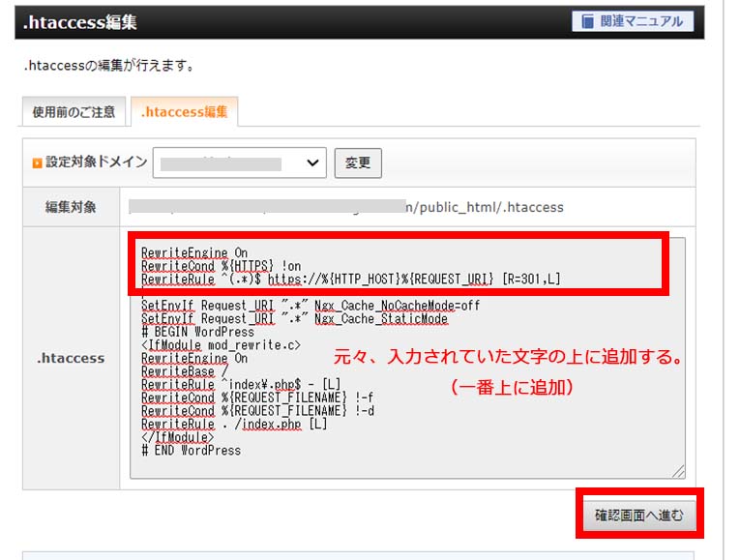The image size is (740, 560).
Task: Click the # BEGIN WordPress comment line
Action: tap(197, 332)
